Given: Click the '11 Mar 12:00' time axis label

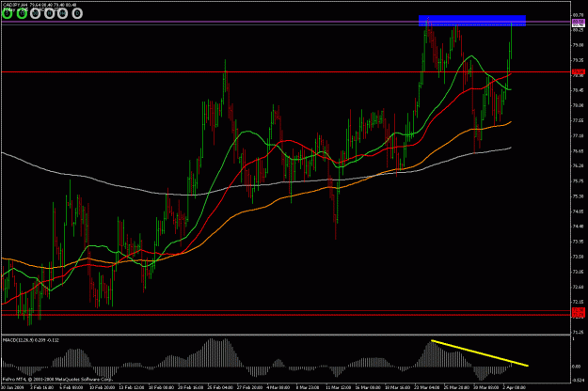Looking at the screenshot, I should [339, 387].
